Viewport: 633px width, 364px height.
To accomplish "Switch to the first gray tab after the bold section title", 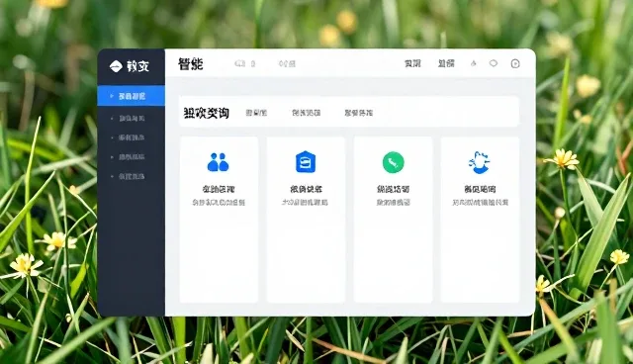I will 256,113.
